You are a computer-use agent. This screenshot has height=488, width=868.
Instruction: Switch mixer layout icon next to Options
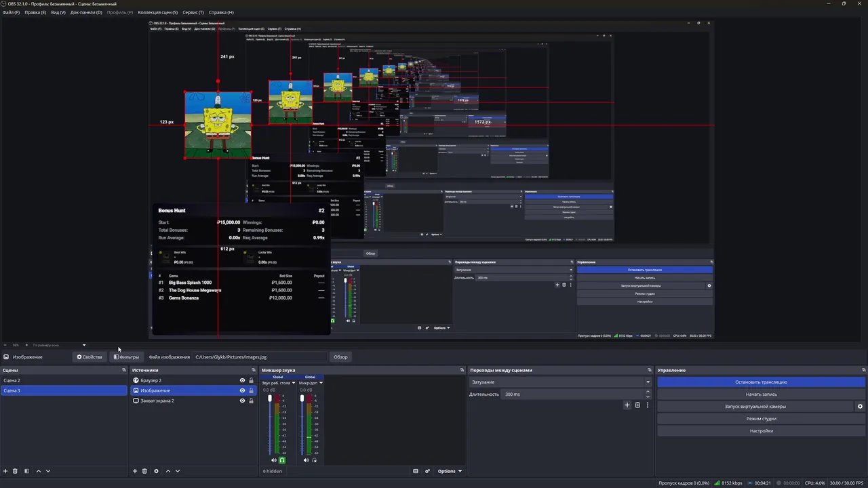click(x=416, y=471)
